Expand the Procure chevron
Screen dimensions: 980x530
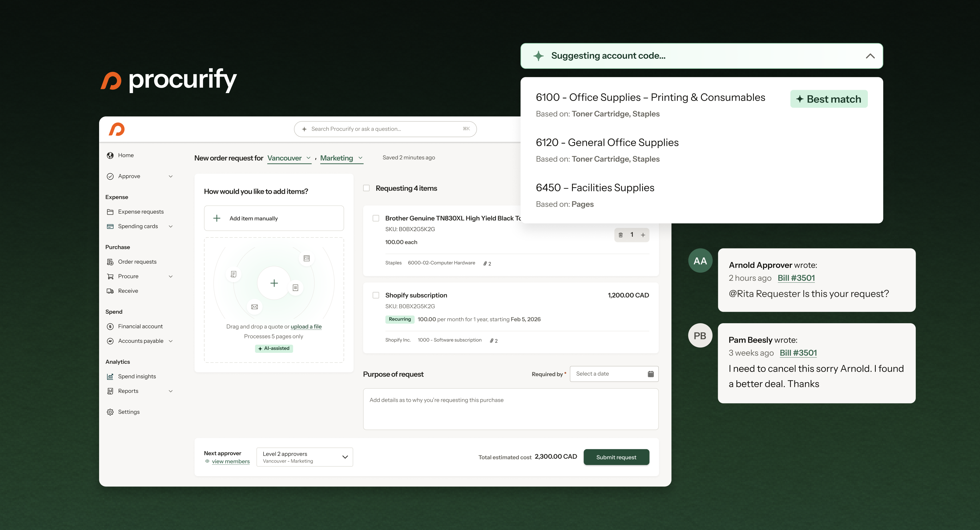pyautogui.click(x=171, y=276)
